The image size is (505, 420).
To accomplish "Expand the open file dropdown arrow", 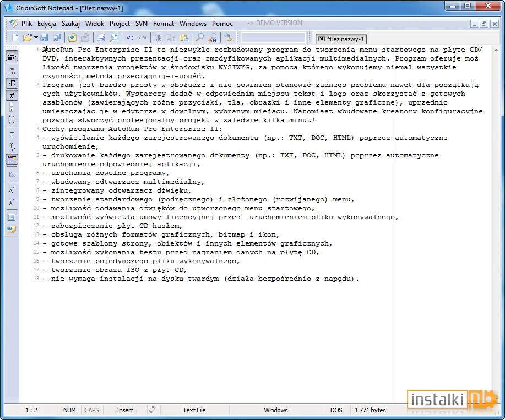I will pyautogui.click(x=36, y=37).
